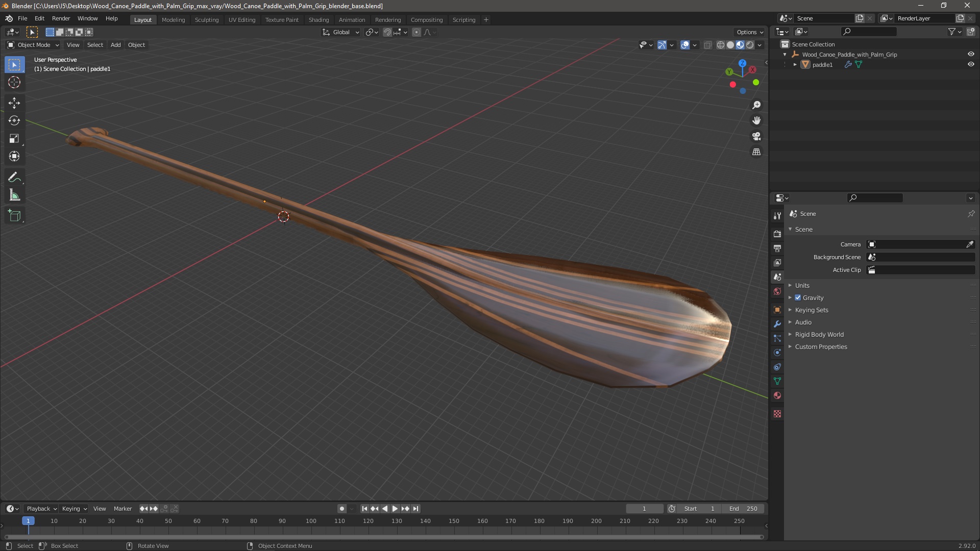Toggle proportional editing
Image resolution: width=980 pixels, height=551 pixels.
(x=416, y=32)
